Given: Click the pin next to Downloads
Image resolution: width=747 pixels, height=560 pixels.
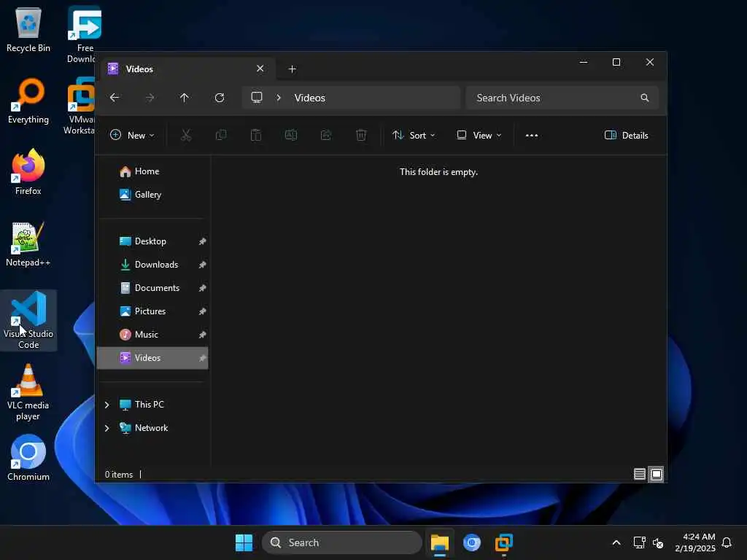Looking at the screenshot, I should coord(203,265).
